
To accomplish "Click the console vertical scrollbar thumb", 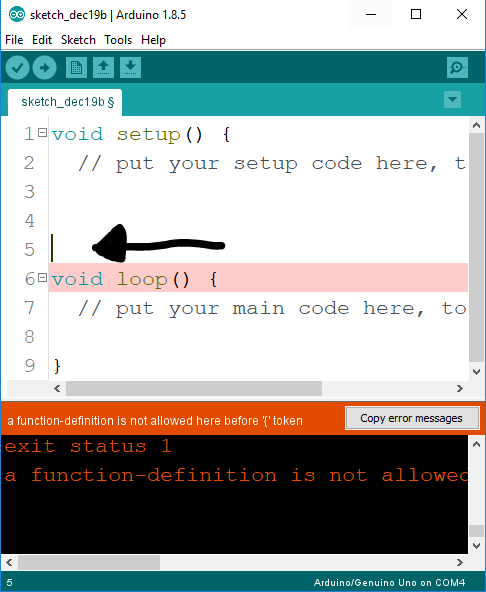I will [476, 530].
